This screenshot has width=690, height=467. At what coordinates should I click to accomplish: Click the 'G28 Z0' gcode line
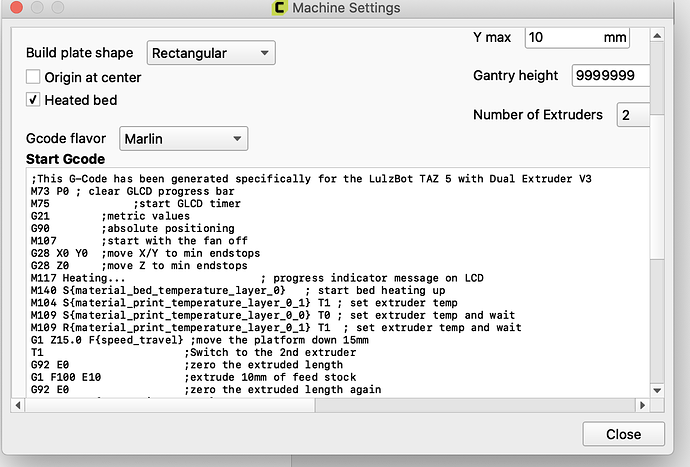[139, 266]
